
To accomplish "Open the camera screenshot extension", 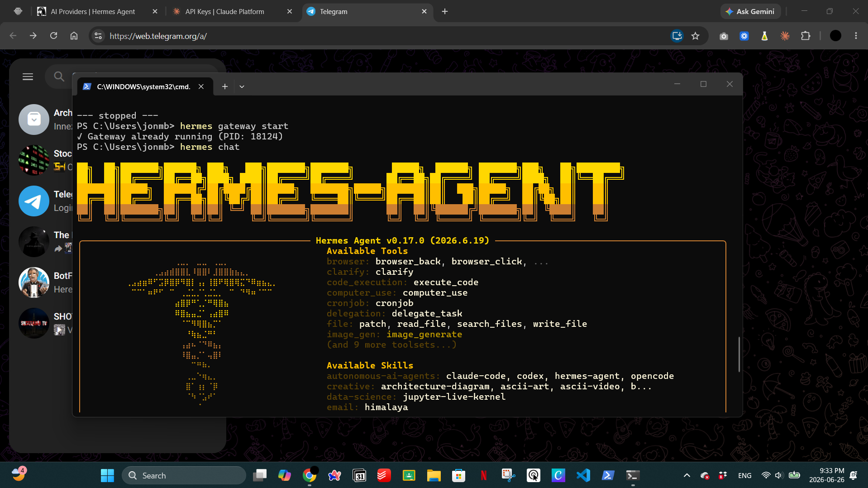I will coord(724,36).
